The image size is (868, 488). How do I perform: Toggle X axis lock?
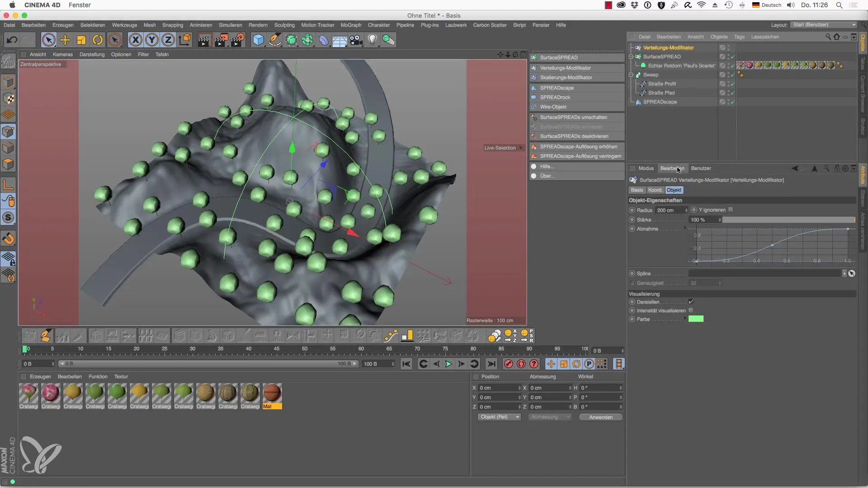[135, 40]
